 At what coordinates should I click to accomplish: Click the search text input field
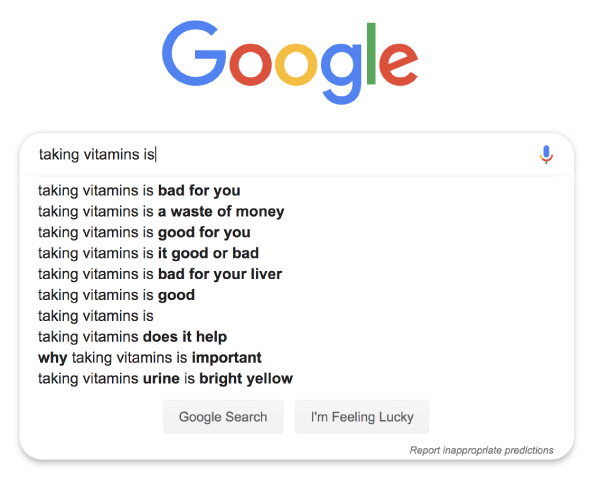(280, 154)
